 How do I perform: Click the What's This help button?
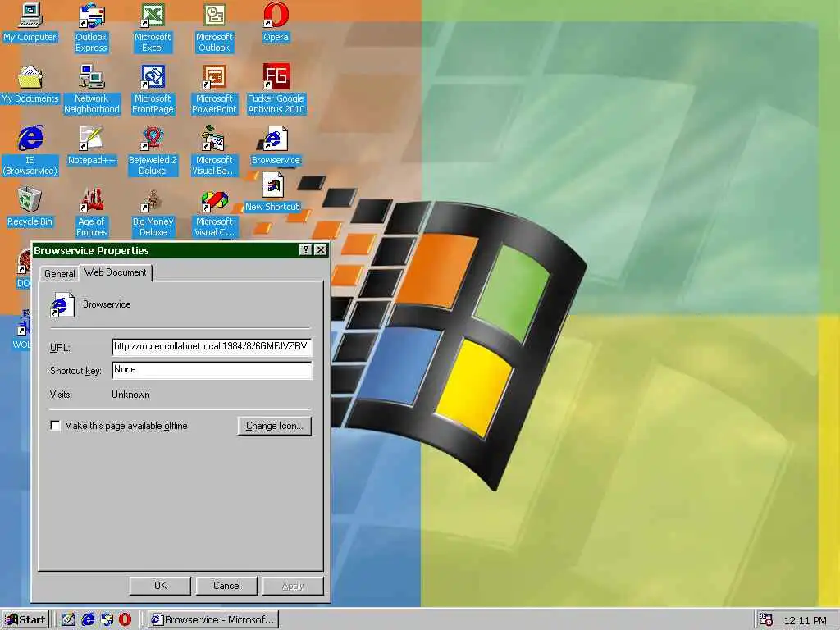[x=305, y=250]
